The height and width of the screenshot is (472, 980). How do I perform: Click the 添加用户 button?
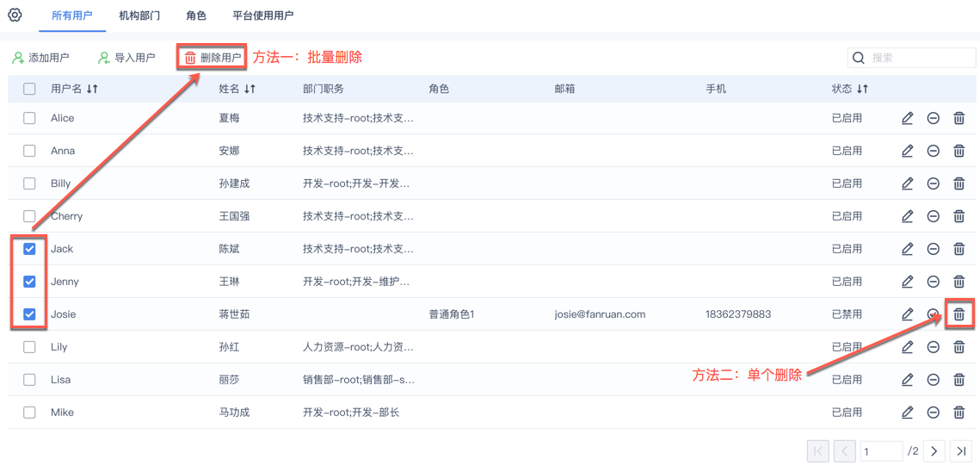(40, 58)
